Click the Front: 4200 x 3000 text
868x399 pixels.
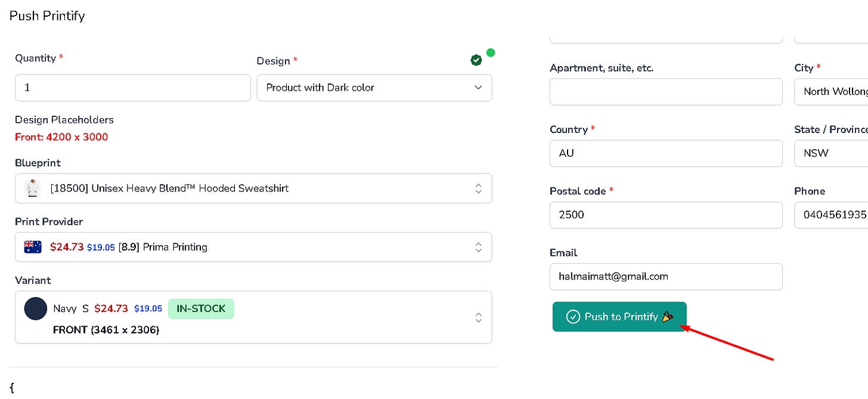(x=61, y=137)
